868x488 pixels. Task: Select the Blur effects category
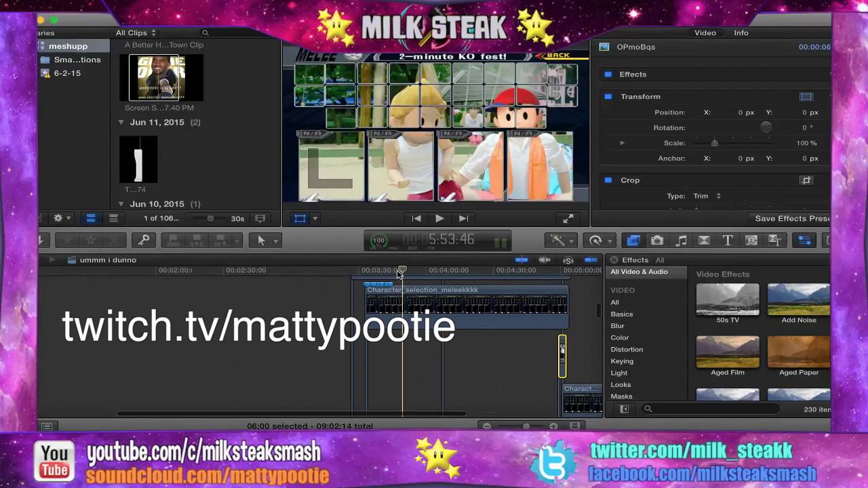pyautogui.click(x=617, y=326)
